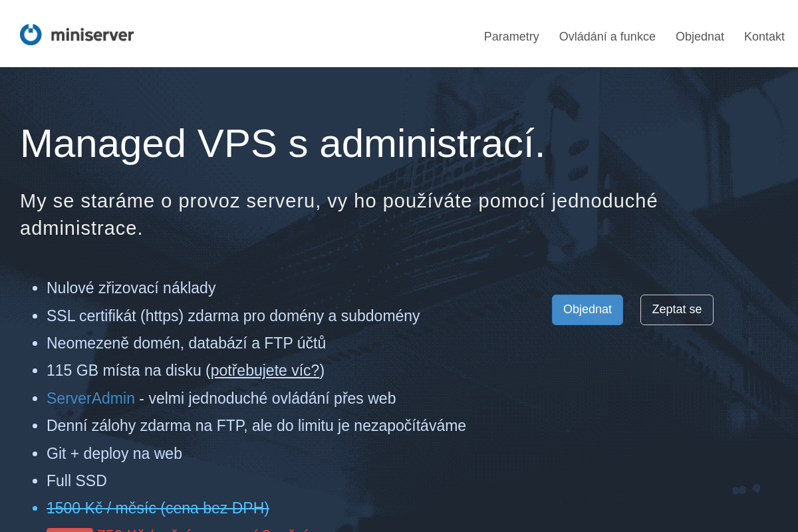Click the Nulové zřizovací náklady bullet item

(131, 288)
